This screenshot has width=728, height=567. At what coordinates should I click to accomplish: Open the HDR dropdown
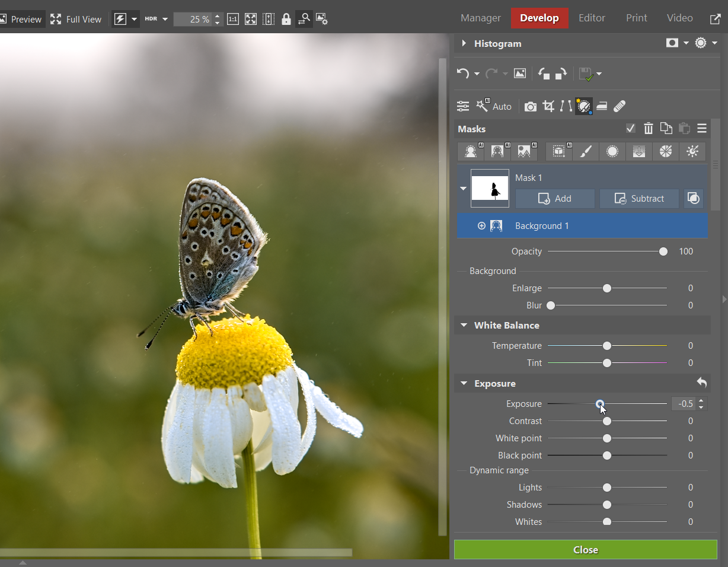[165, 19]
